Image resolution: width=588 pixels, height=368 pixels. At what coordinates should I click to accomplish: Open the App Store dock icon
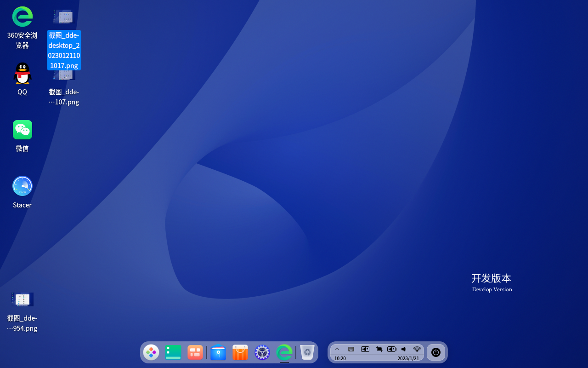tap(240, 352)
